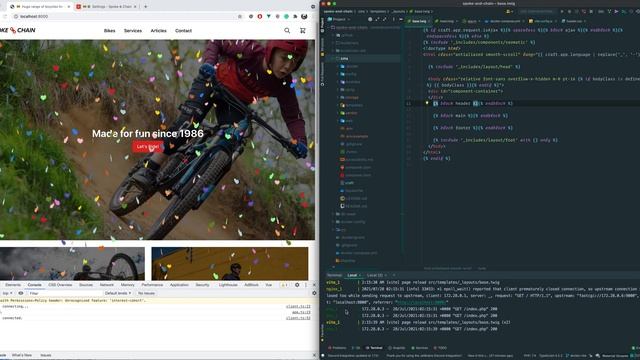640x360 pixels.
Task: Open the Bikes nav link
Action: coord(109,31)
